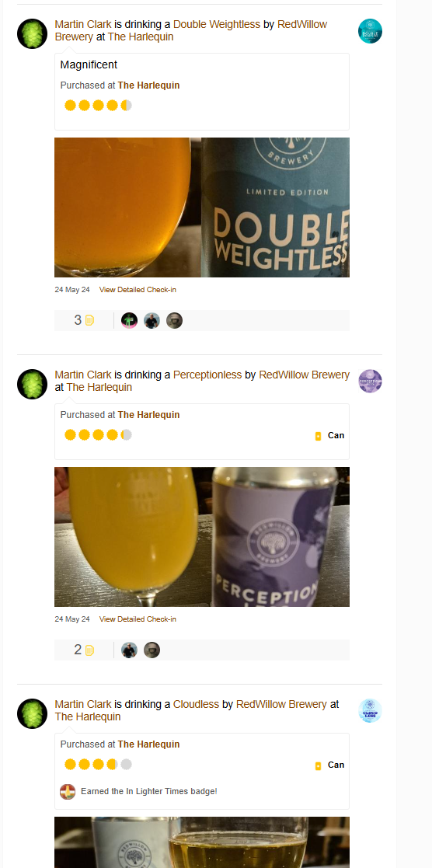The height and width of the screenshot is (868, 432).
Task: Open the Double Weightless beer label icon
Action: pyautogui.click(x=370, y=31)
